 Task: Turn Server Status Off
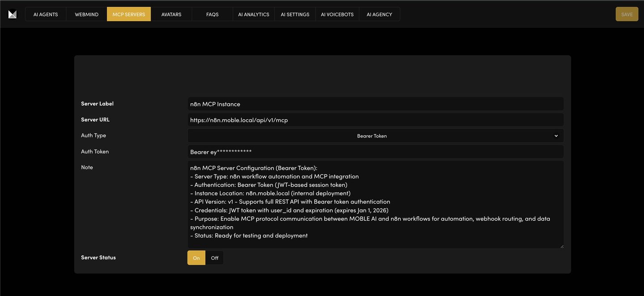click(x=215, y=258)
